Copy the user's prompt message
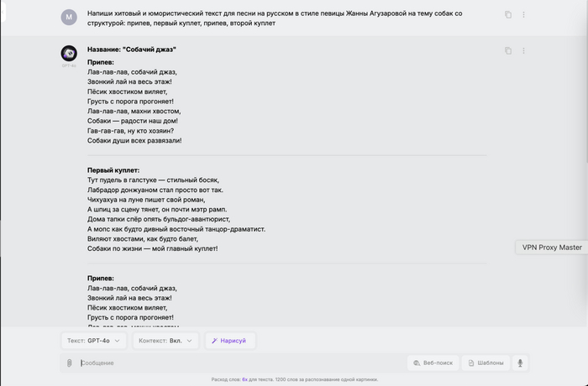This screenshot has width=588, height=386. 508,15
